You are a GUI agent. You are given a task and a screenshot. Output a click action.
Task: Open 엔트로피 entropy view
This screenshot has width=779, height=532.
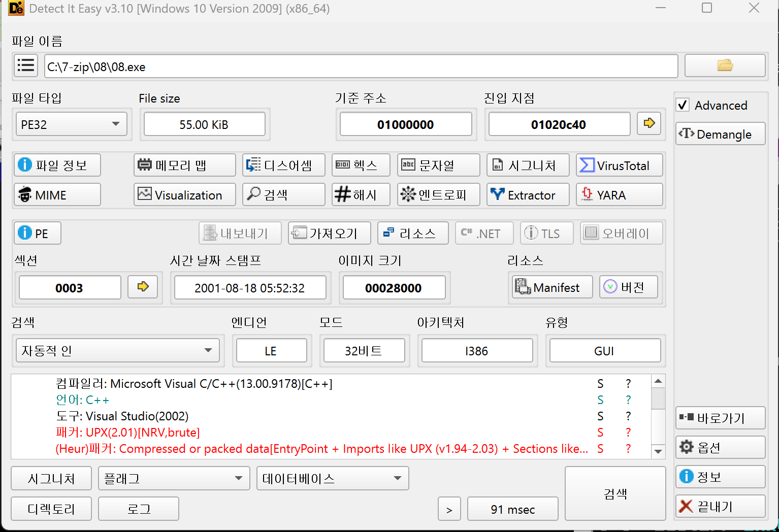pos(438,195)
